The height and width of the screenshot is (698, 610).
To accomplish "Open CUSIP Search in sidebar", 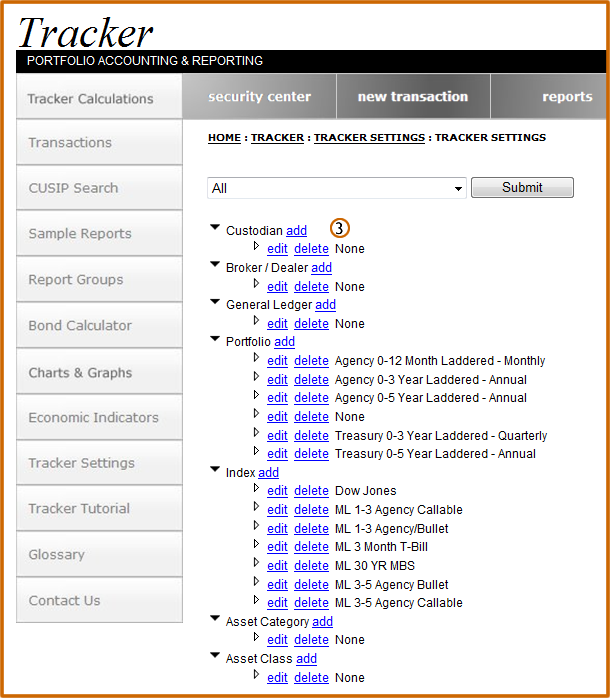I will (99, 188).
